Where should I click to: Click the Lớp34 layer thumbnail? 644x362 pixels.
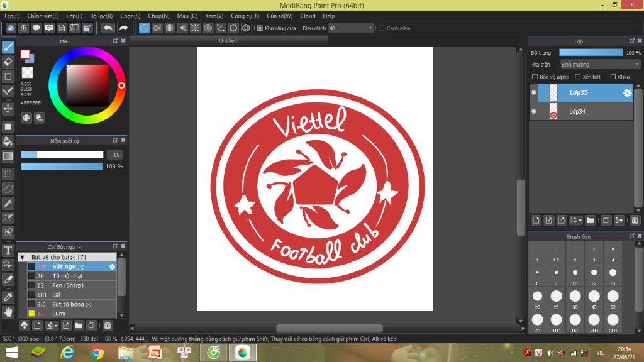coord(553,111)
